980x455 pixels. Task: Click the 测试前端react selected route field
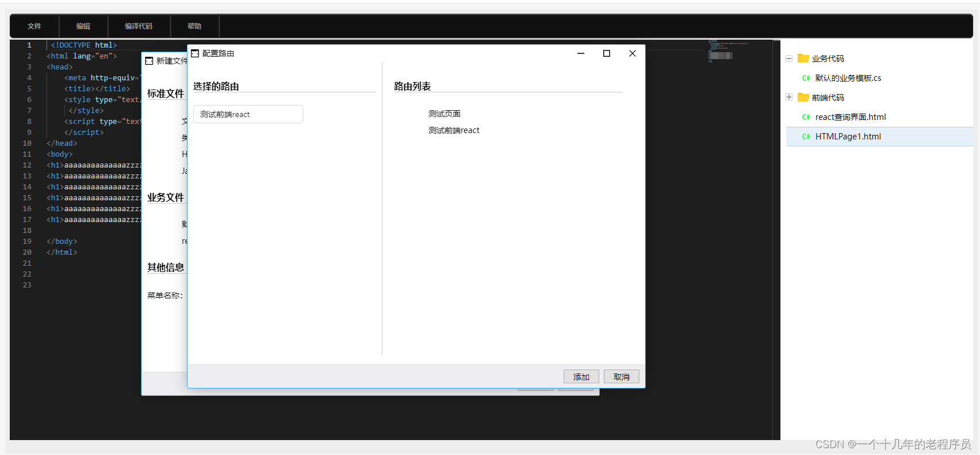248,114
